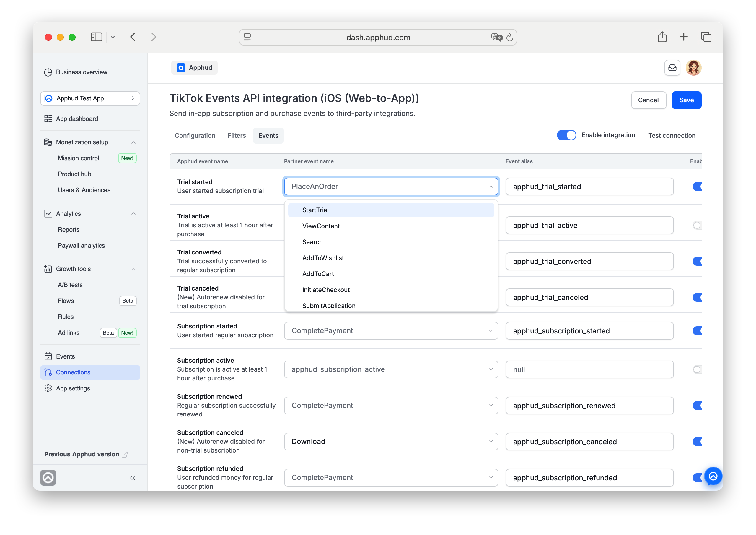
Task: Choose InitiateCheckout option in dropdown
Action: click(x=391, y=290)
